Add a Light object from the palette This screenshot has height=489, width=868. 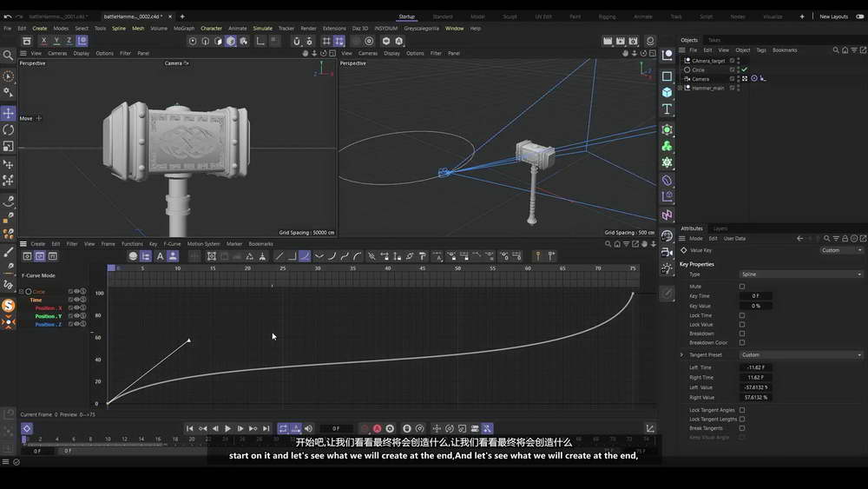pos(667,269)
